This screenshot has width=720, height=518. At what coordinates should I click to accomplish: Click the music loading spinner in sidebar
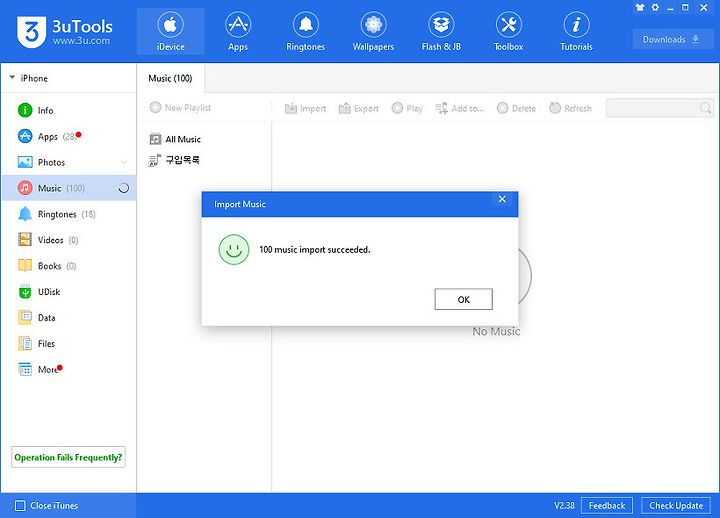[124, 188]
